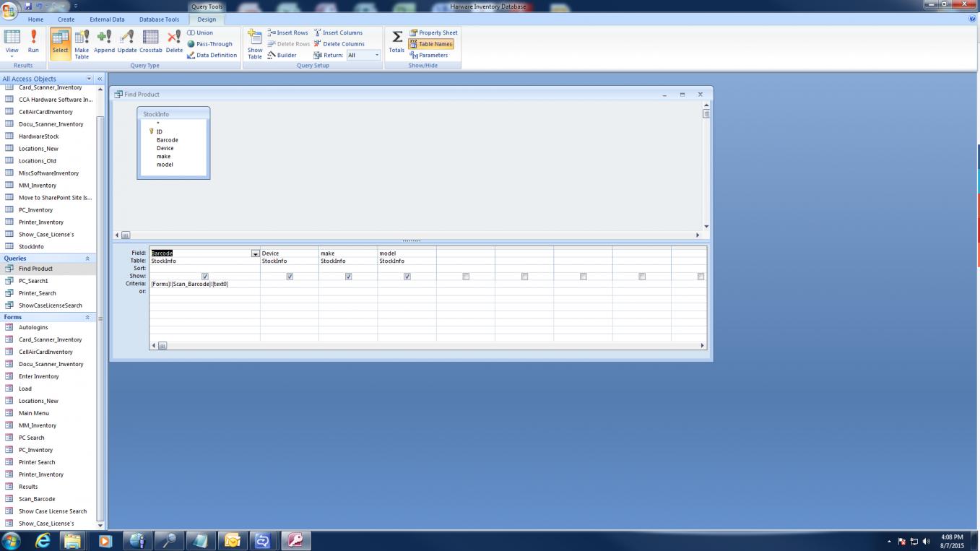Run the query with the Run button

coord(33,42)
